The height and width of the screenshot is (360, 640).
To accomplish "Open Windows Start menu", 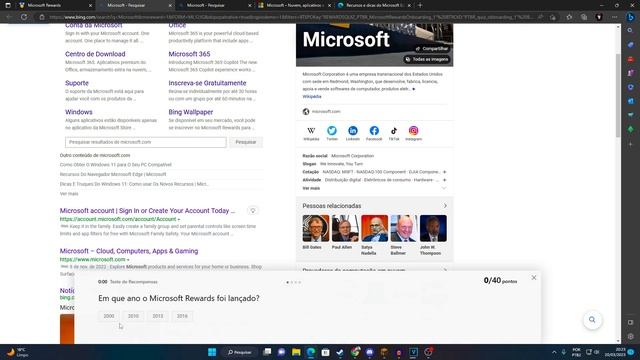I will point(212,352).
